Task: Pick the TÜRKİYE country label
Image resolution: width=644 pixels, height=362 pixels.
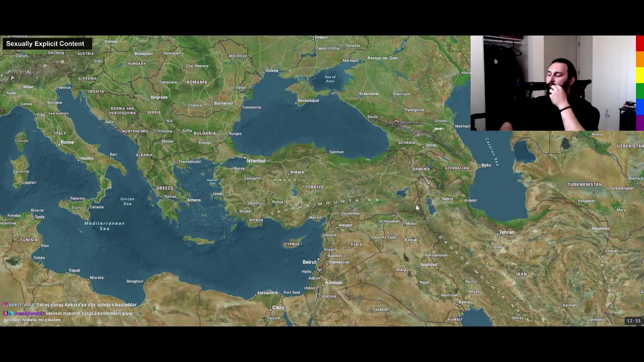Action: click(x=314, y=187)
